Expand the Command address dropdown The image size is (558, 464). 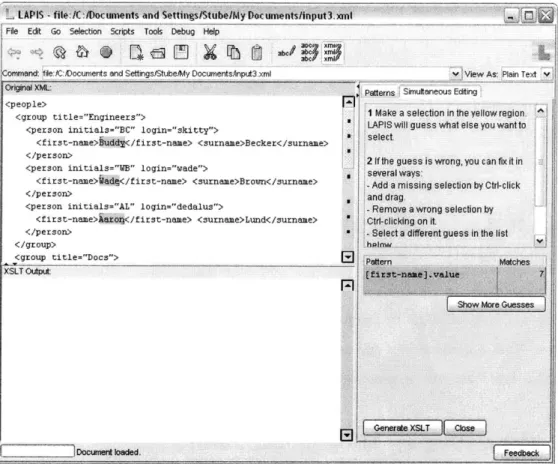pyautogui.click(x=455, y=74)
